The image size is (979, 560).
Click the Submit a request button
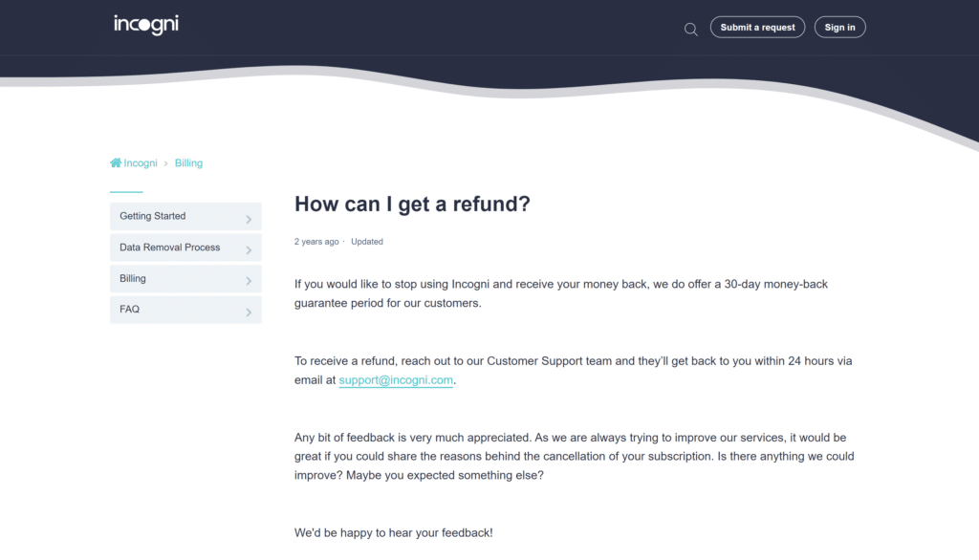pos(757,28)
